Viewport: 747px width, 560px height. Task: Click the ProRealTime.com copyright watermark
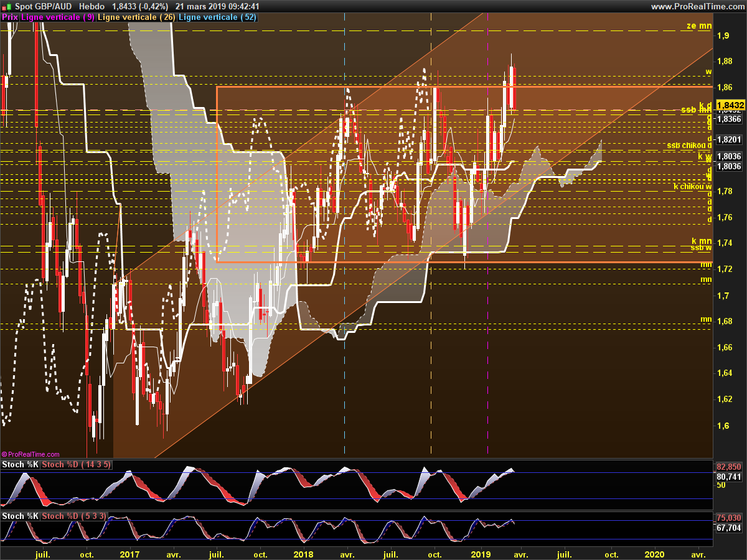31,455
